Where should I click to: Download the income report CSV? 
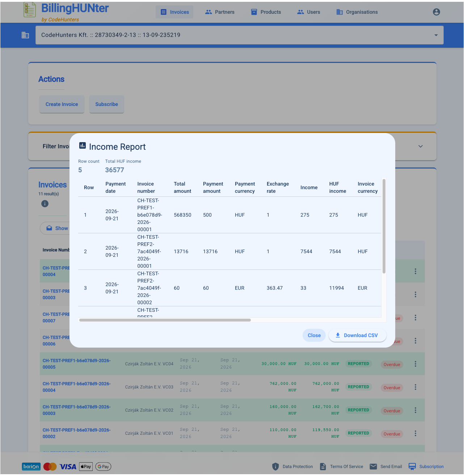[x=357, y=335]
